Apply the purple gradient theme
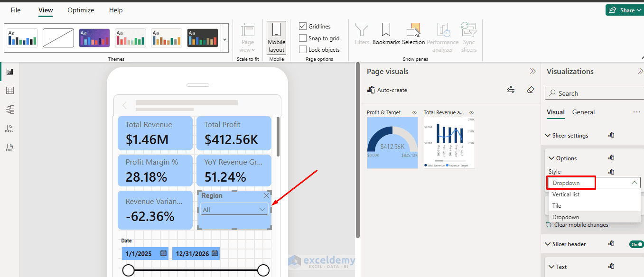Screen dimensions: 644x277 [94, 38]
